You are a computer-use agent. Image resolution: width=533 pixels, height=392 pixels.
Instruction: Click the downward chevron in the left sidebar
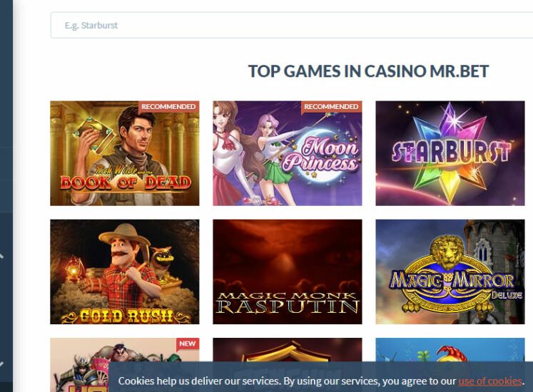pos(1,364)
